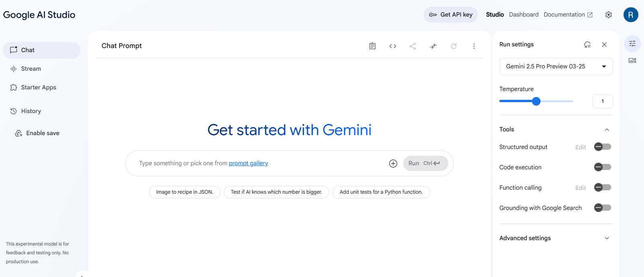Open the system instructions clipboard icon
The image size is (644, 277).
(x=372, y=45)
